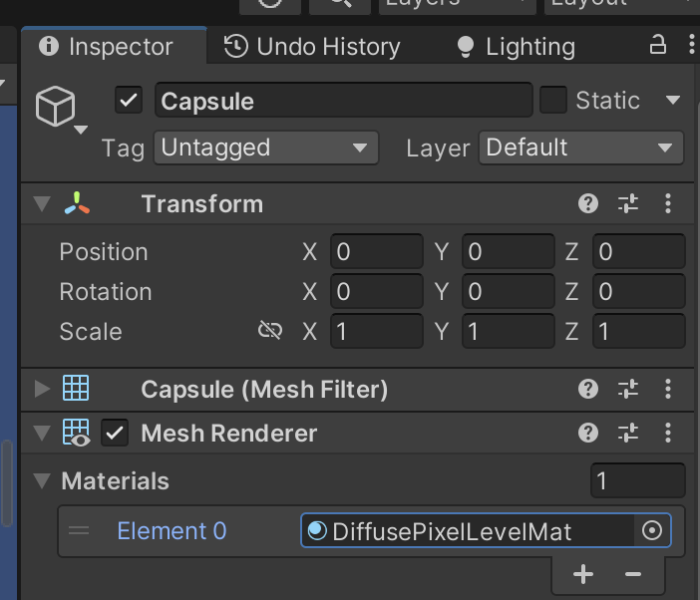Open the Lighting tab
This screenshot has width=700, height=600.
[517, 47]
